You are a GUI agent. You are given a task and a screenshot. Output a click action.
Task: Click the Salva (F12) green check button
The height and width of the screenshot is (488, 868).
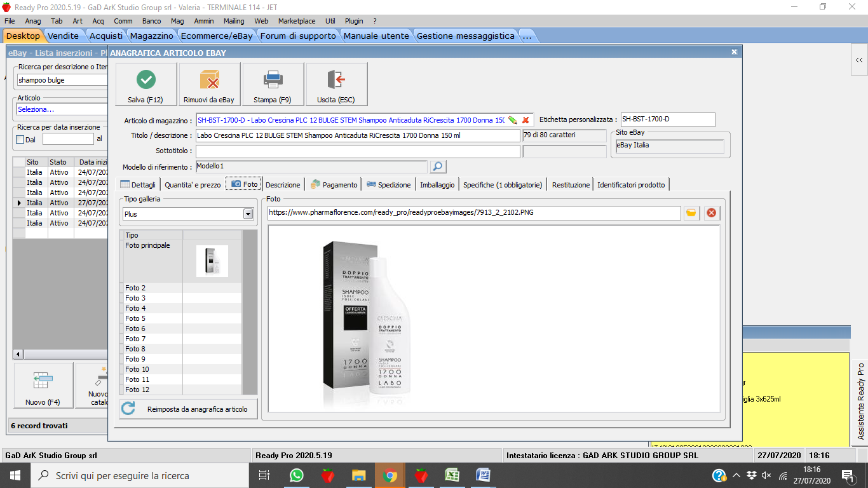pos(146,84)
